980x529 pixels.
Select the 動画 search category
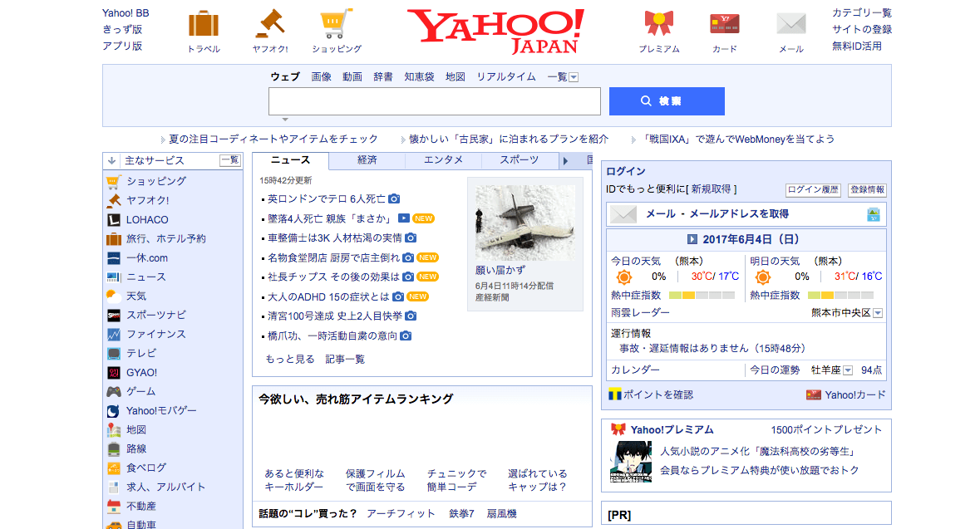[352, 77]
